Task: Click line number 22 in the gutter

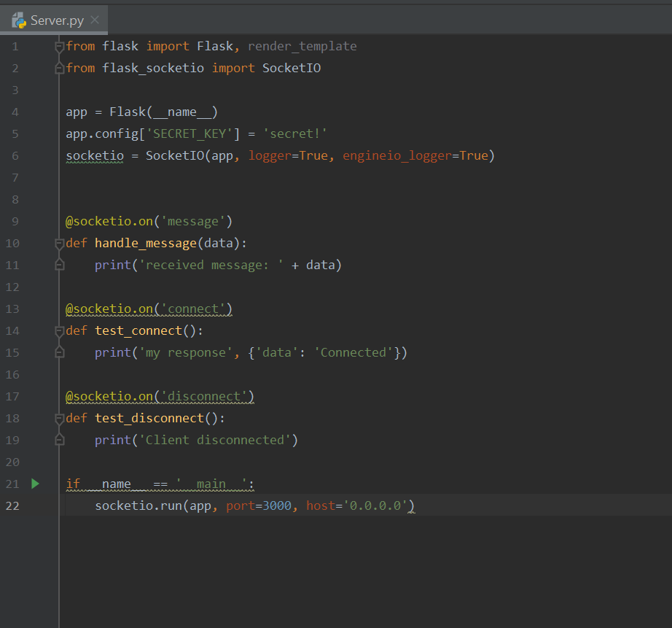Action: point(12,505)
